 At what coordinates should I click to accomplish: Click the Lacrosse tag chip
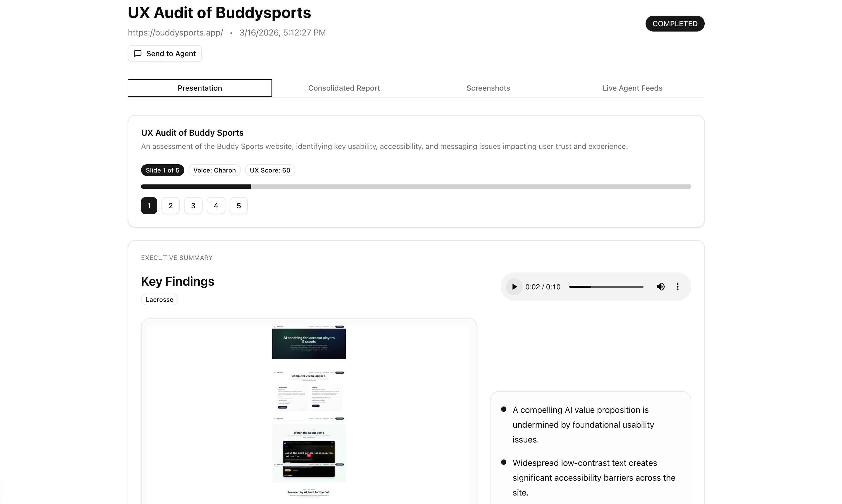[159, 299]
